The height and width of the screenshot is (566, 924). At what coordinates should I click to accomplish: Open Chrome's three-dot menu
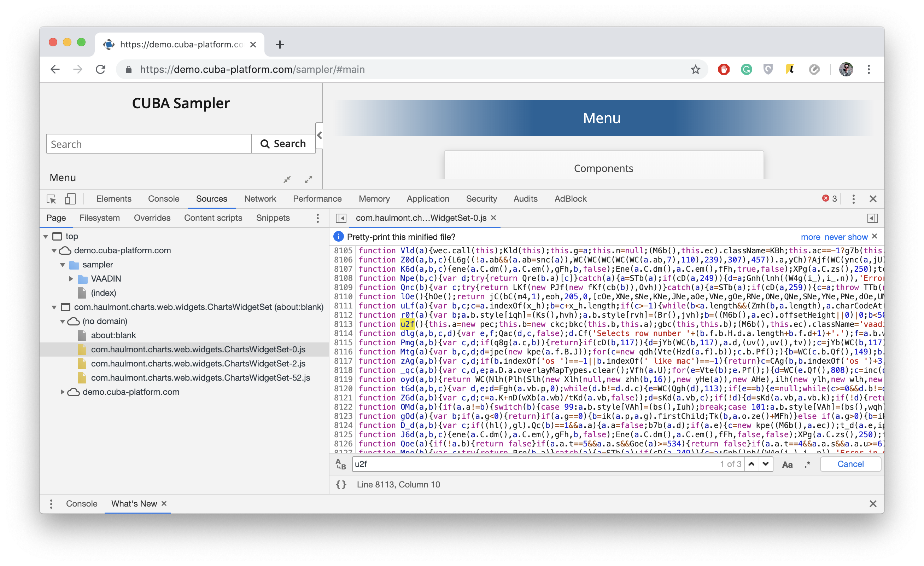tap(869, 69)
